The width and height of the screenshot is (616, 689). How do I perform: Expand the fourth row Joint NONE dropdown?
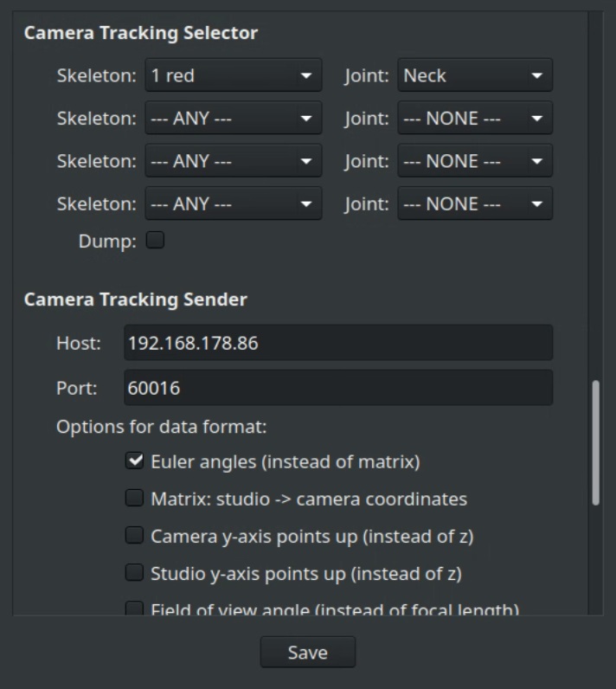(x=474, y=204)
